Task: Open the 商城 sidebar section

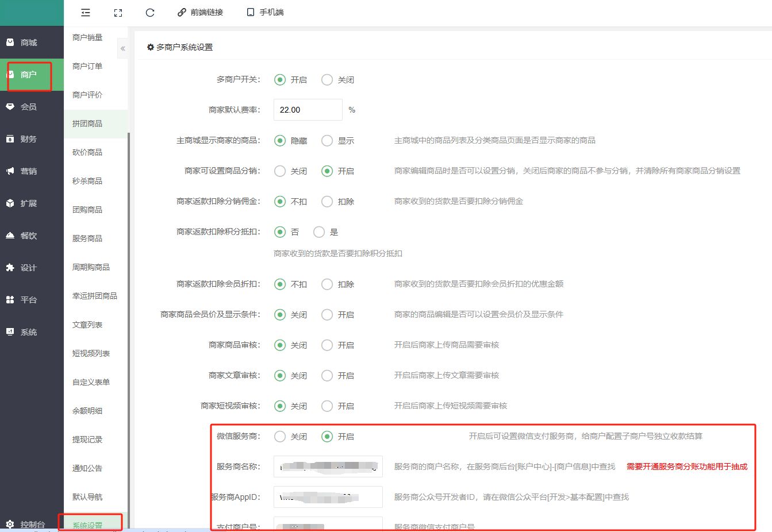Action: 29,43
